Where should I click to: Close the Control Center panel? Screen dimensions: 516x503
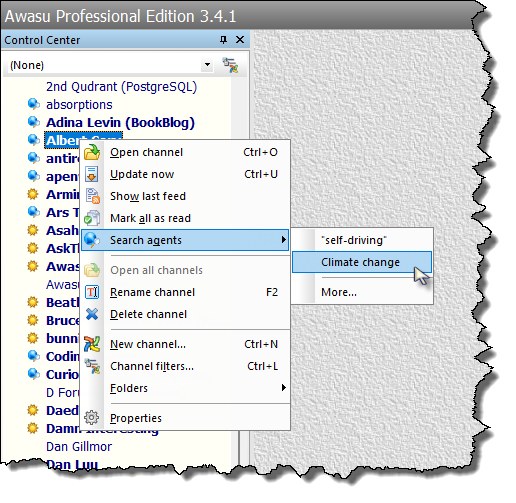coord(240,40)
